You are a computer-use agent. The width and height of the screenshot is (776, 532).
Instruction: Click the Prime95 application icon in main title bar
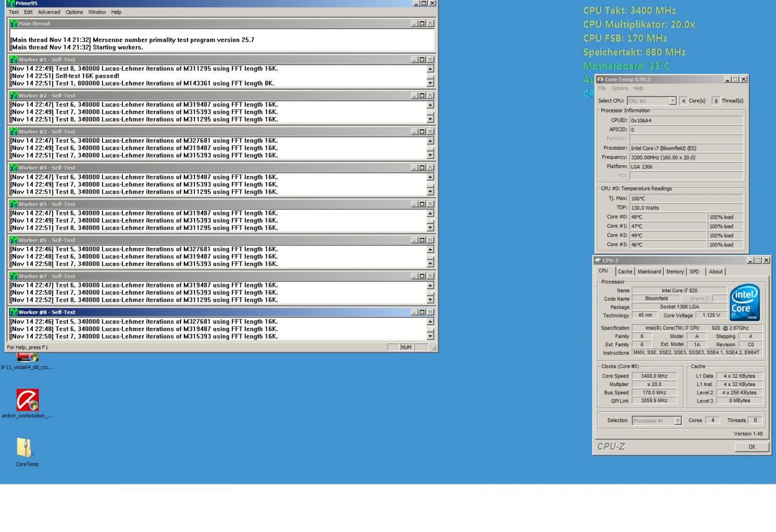10,3
